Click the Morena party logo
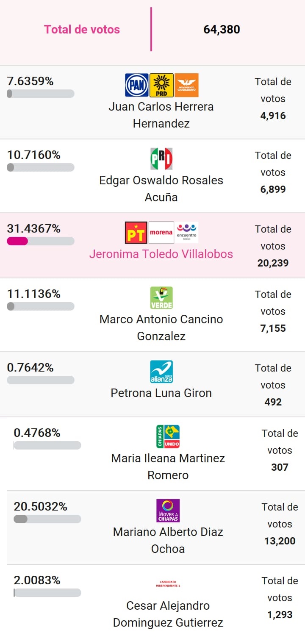 161,233
